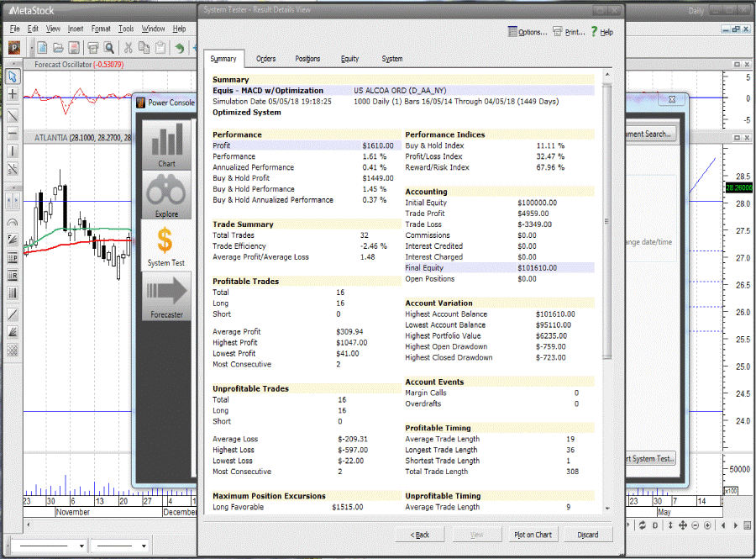Click the Help link with the green question mark
756x559 pixels.
coord(602,32)
